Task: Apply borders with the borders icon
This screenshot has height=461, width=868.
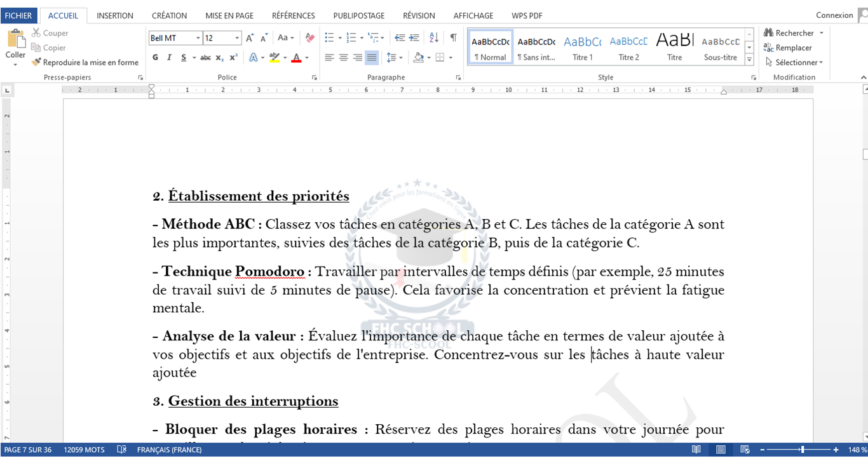Action: [x=440, y=58]
